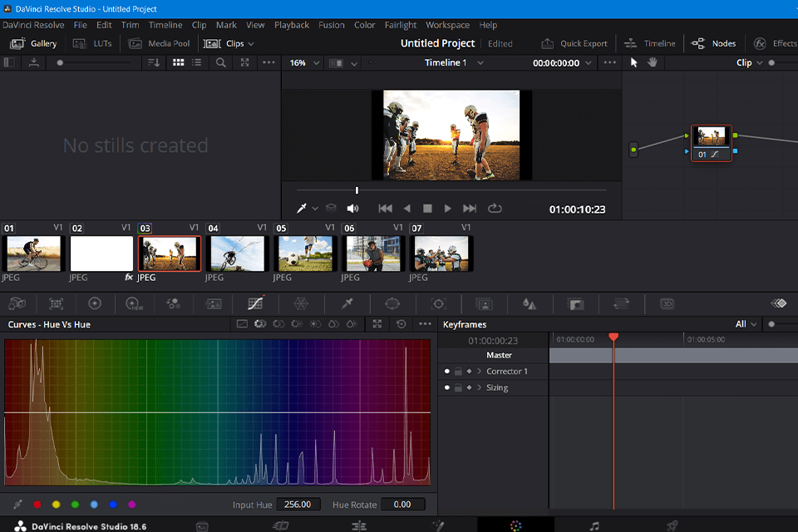Click the Quick Export button
798x532 pixels.
[x=574, y=43]
